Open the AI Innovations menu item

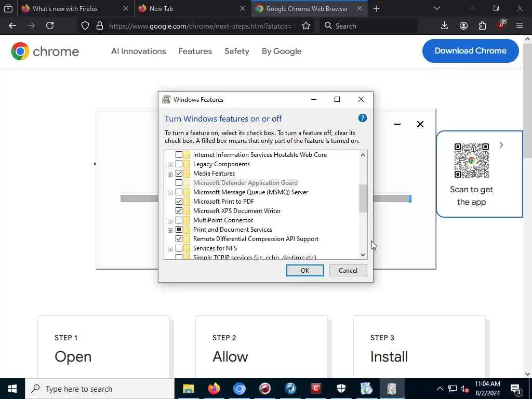click(x=138, y=51)
